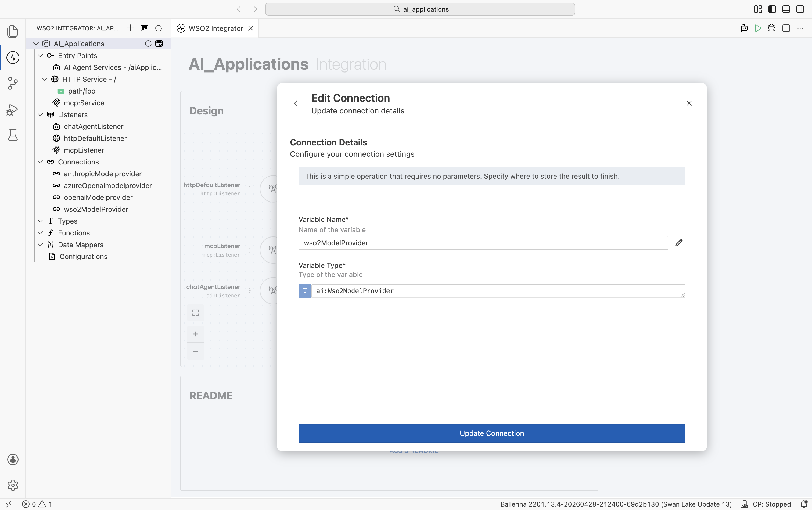Click the Update Connection button
Screen dimensions: 812x510
coord(492,433)
